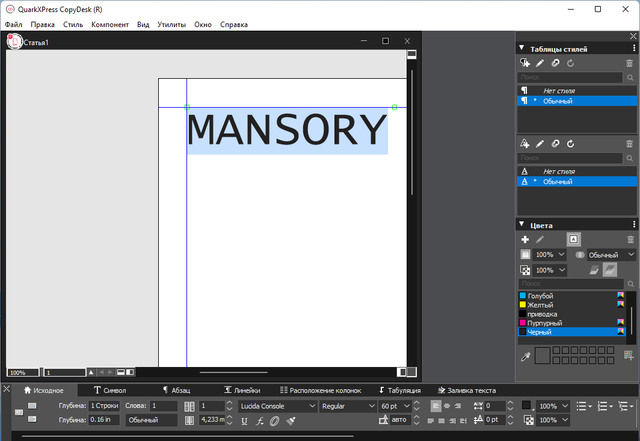Viewport: 640px width, 441px height.
Task: Click the refresh icon in paragraph styles
Action: pyautogui.click(x=570, y=63)
